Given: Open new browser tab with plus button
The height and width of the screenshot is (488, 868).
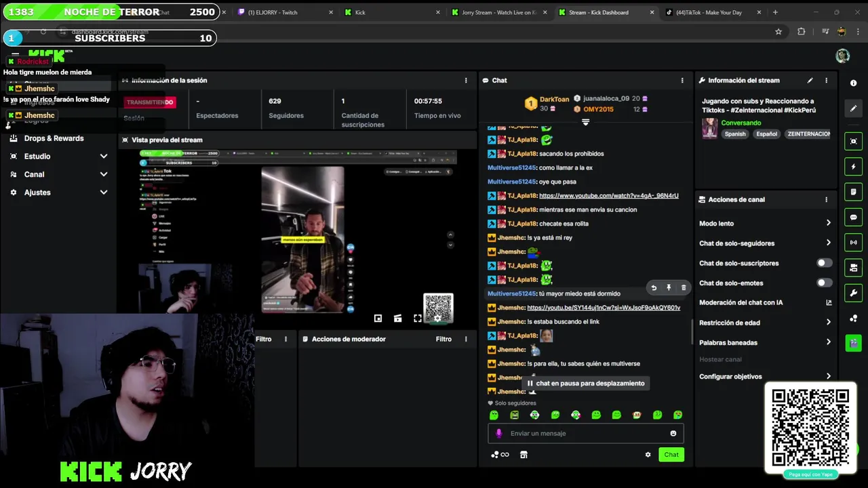Looking at the screenshot, I should (775, 12).
